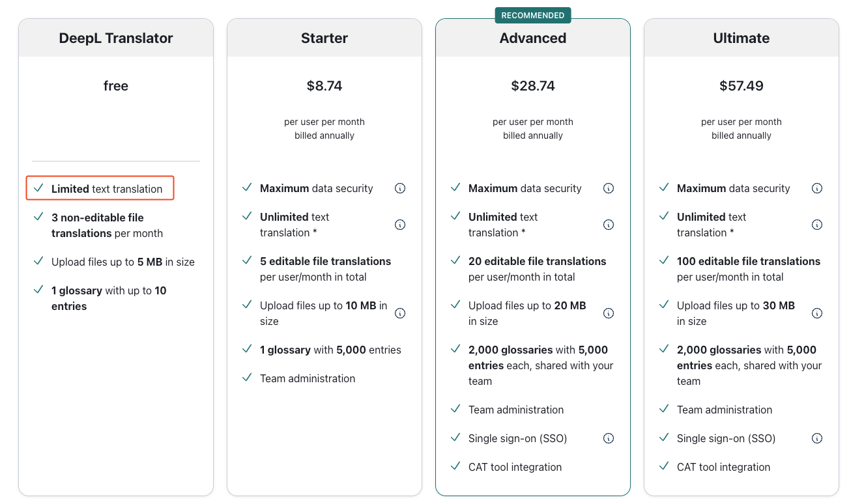Select the Starter plan header
Image resolution: width=864 pixels, height=504 pixels.
[x=324, y=38]
